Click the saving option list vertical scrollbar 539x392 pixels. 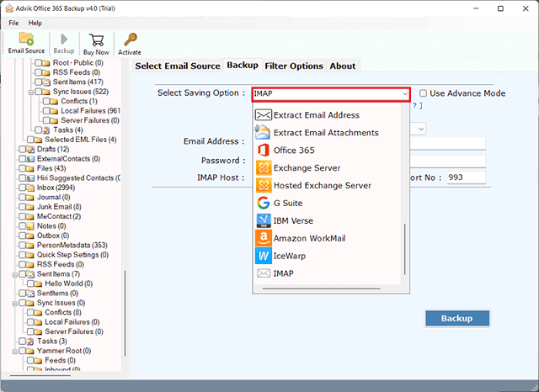tap(405, 249)
